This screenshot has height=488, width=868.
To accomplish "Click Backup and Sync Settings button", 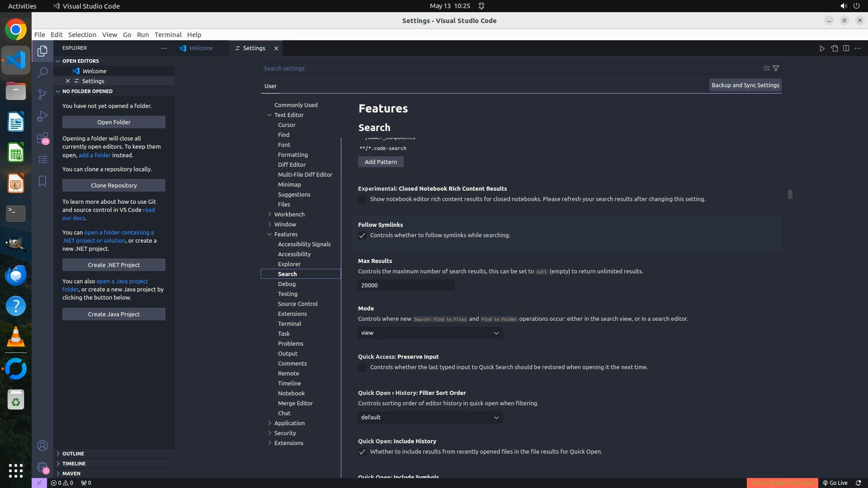I will (745, 85).
